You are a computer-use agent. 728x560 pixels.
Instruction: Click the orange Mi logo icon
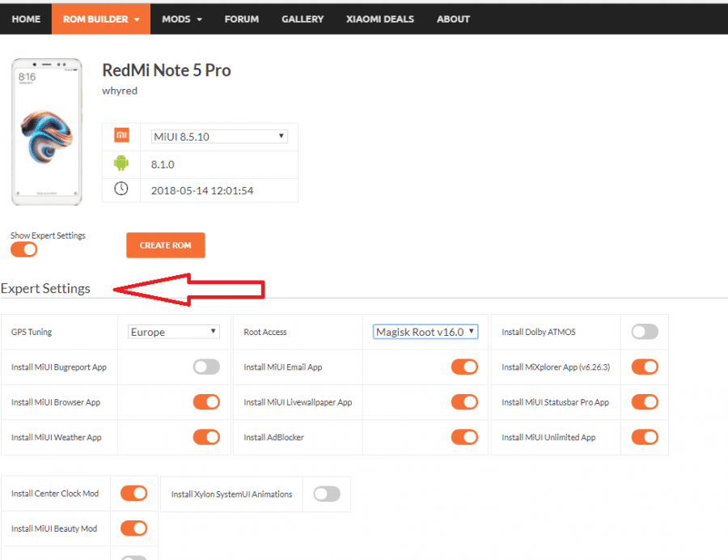click(x=121, y=136)
